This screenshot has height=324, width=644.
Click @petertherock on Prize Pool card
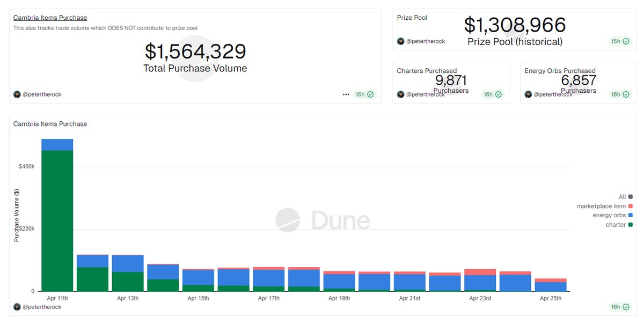point(426,41)
